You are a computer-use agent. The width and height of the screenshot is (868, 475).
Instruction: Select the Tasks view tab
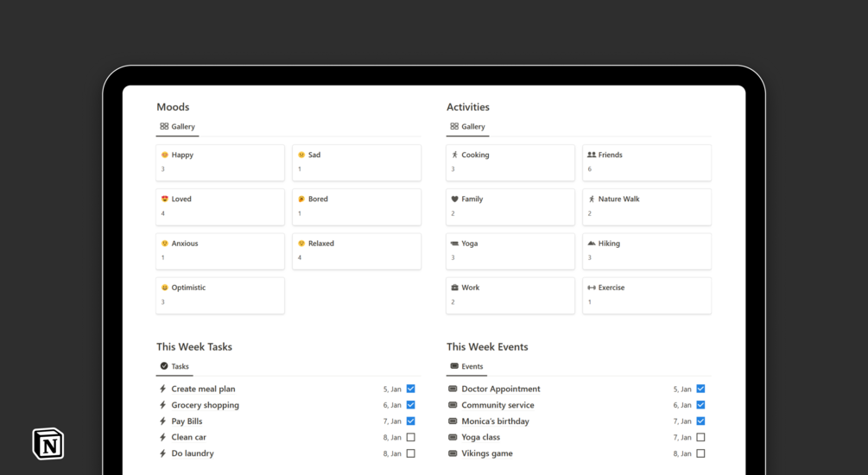click(174, 366)
